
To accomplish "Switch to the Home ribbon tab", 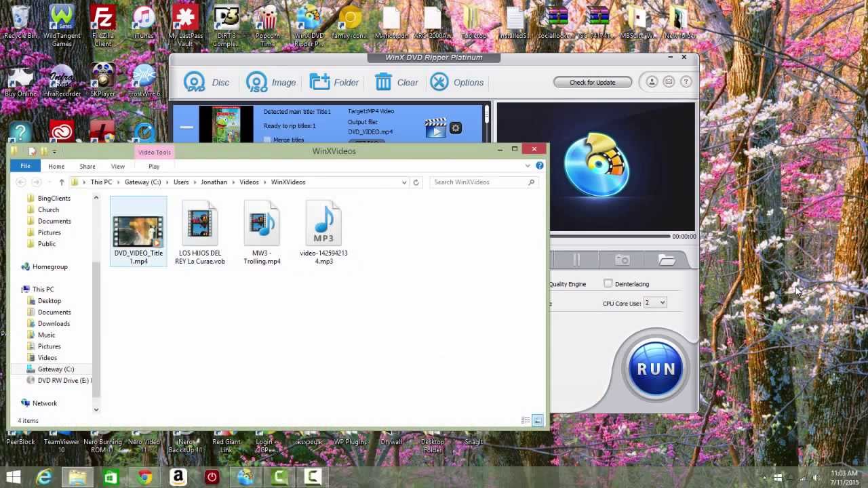I will click(x=56, y=166).
